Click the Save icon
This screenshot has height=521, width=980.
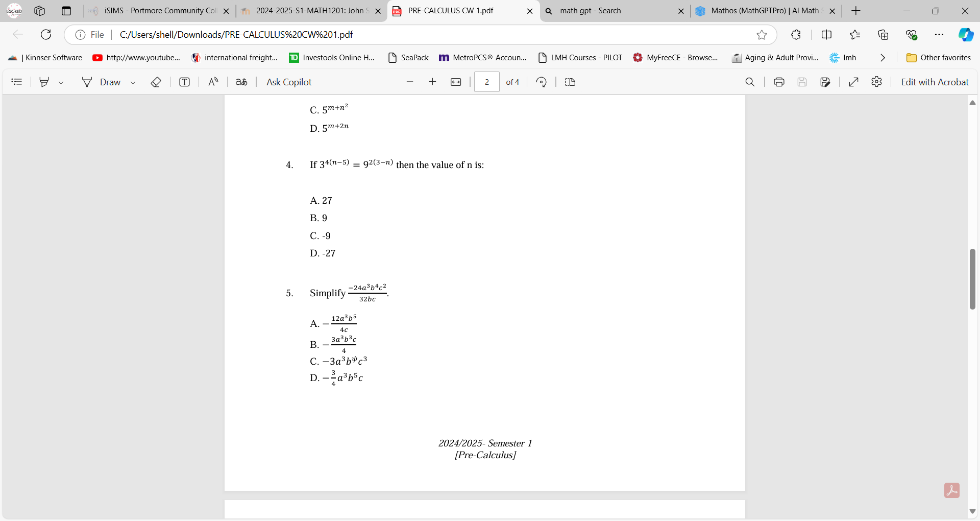802,82
